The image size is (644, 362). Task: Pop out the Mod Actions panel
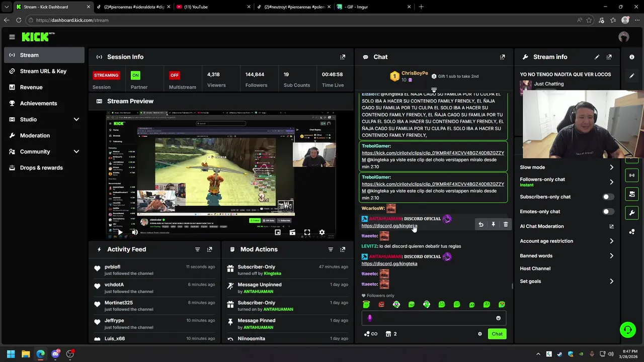(343, 249)
